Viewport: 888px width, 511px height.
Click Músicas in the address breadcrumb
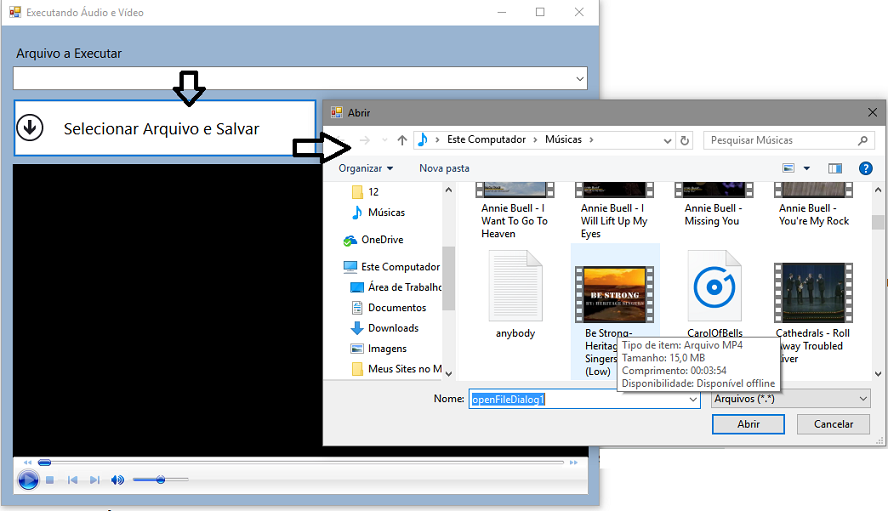pyautogui.click(x=563, y=139)
